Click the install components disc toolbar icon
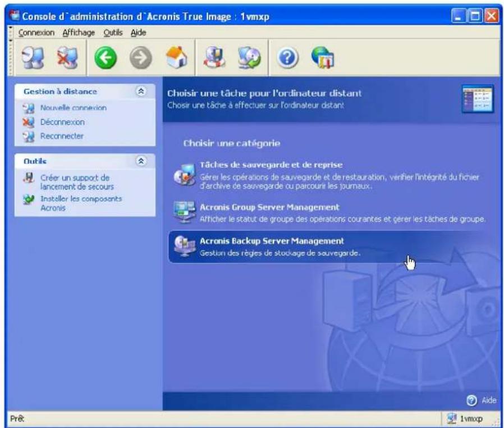The image size is (504, 428). point(249,58)
